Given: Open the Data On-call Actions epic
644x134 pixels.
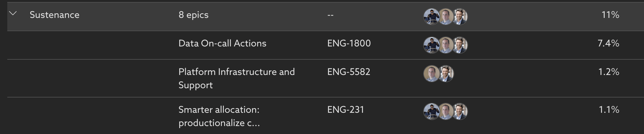Looking at the screenshot, I should pyautogui.click(x=222, y=43).
